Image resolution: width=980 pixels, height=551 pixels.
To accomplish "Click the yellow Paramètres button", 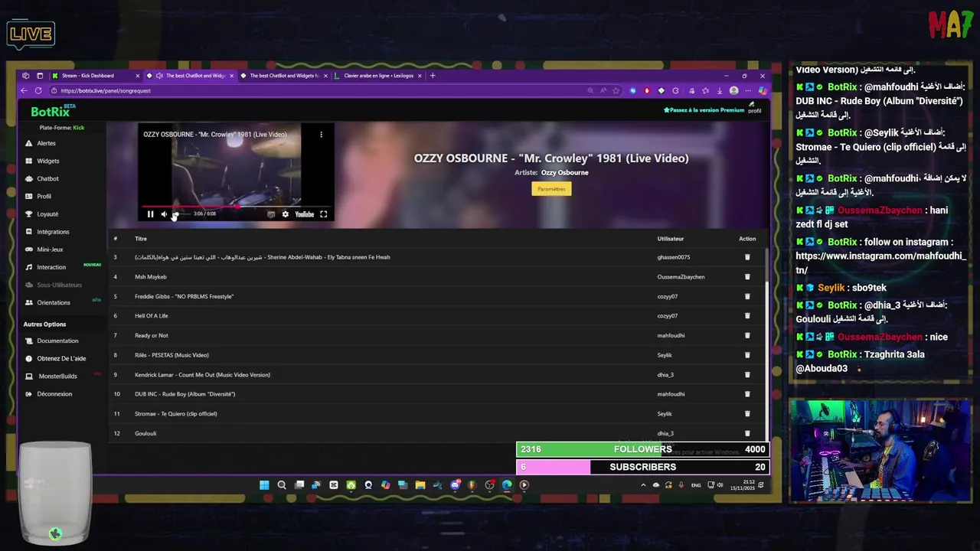I will tap(551, 189).
